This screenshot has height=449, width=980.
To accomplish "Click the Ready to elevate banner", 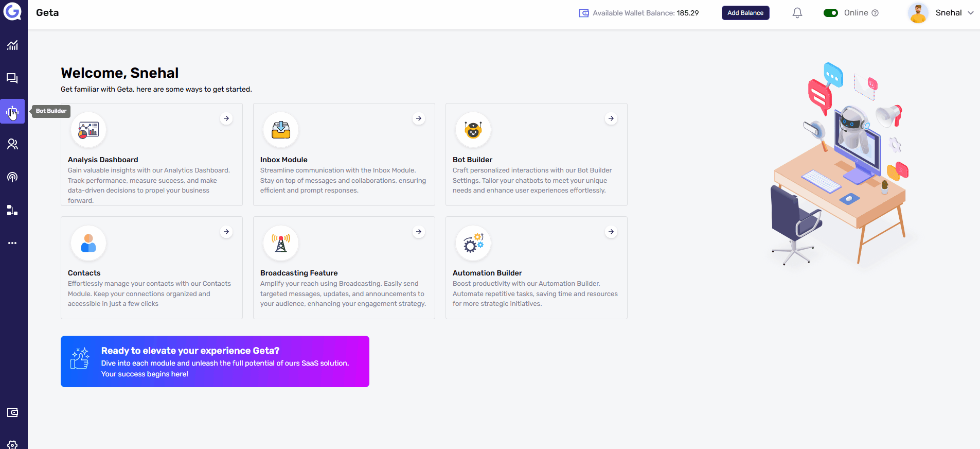I will click(215, 361).
